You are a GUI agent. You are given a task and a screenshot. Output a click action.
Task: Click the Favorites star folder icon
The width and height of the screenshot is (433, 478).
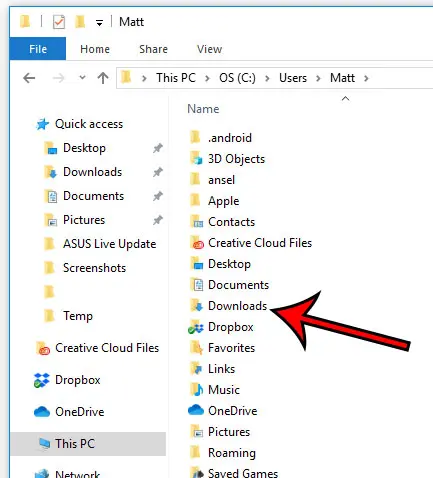[196, 348]
